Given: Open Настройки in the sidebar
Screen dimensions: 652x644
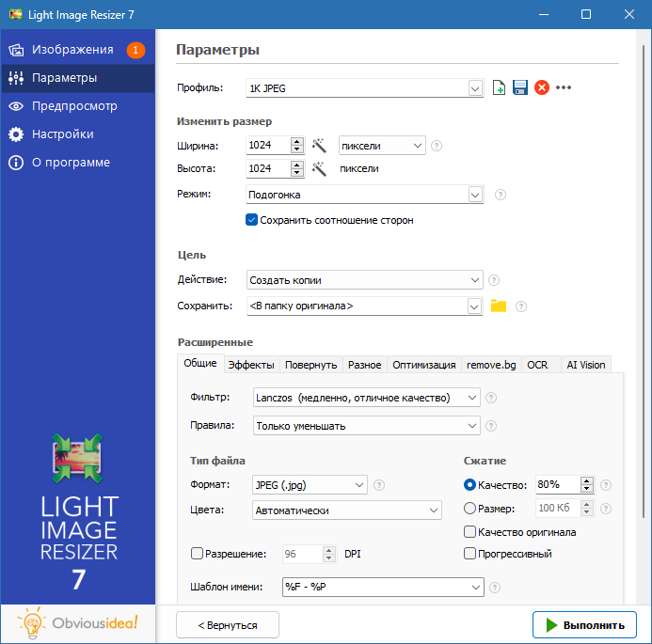Looking at the screenshot, I should [x=78, y=134].
